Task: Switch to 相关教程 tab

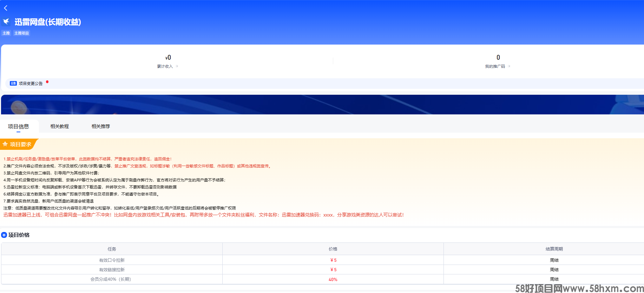Action: (x=60, y=126)
